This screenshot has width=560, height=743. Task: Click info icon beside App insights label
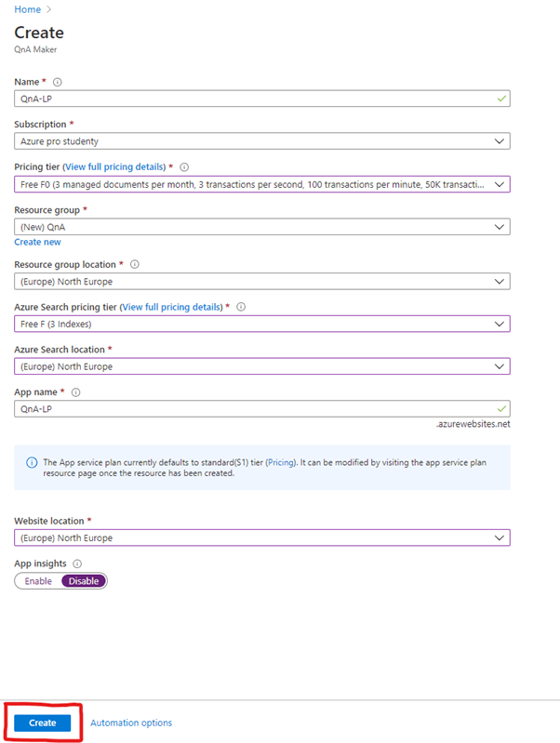[x=77, y=564]
